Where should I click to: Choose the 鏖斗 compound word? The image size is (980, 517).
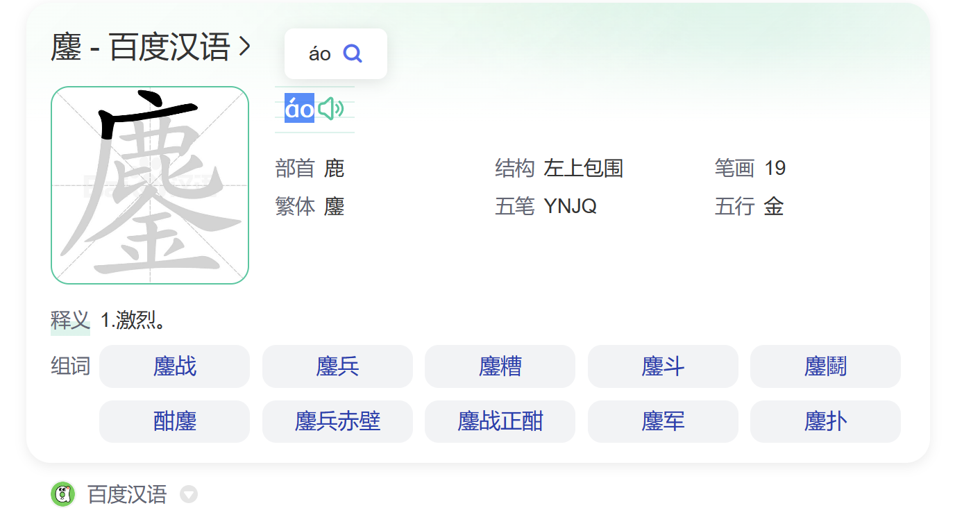coord(663,366)
